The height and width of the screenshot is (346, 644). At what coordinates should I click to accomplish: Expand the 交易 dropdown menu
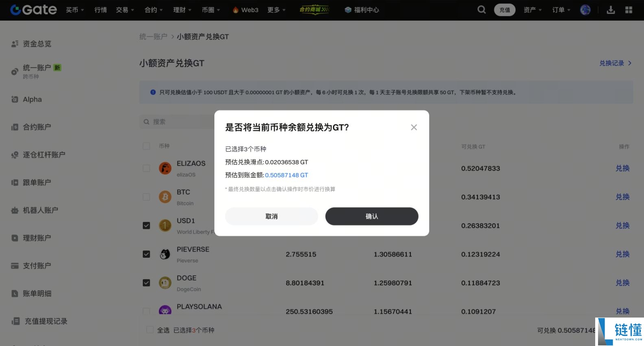tap(125, 10)
